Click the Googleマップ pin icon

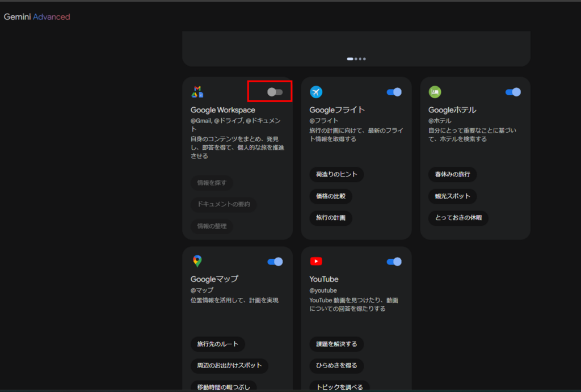[197, 261]
